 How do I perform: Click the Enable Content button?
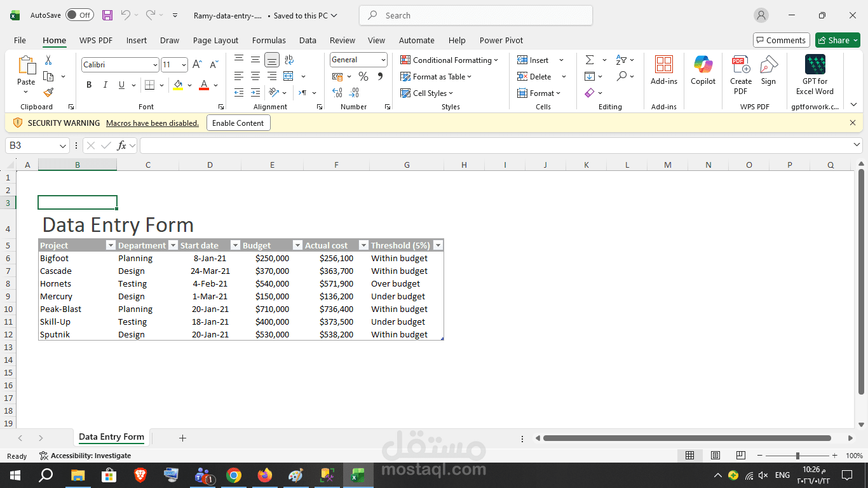tap(238, 123)
